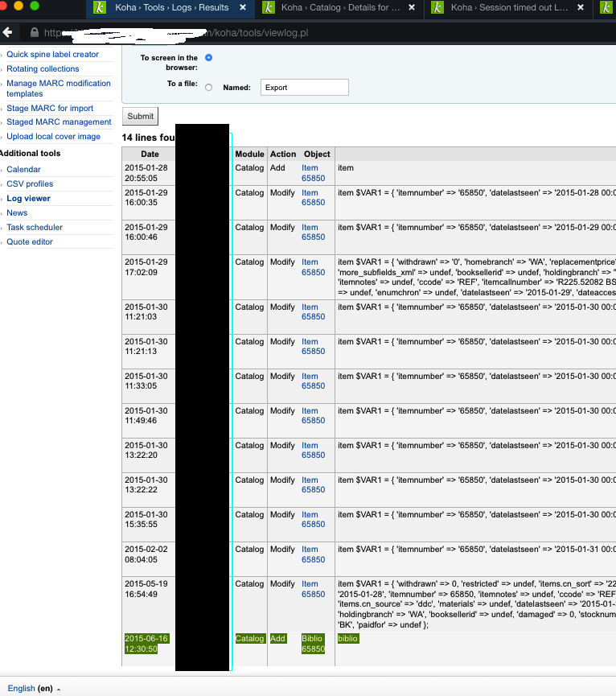This screenshot has height=696, width=616.
Task: Select the 'To screen in the browser' radio
Action: [x=209, y=58]
